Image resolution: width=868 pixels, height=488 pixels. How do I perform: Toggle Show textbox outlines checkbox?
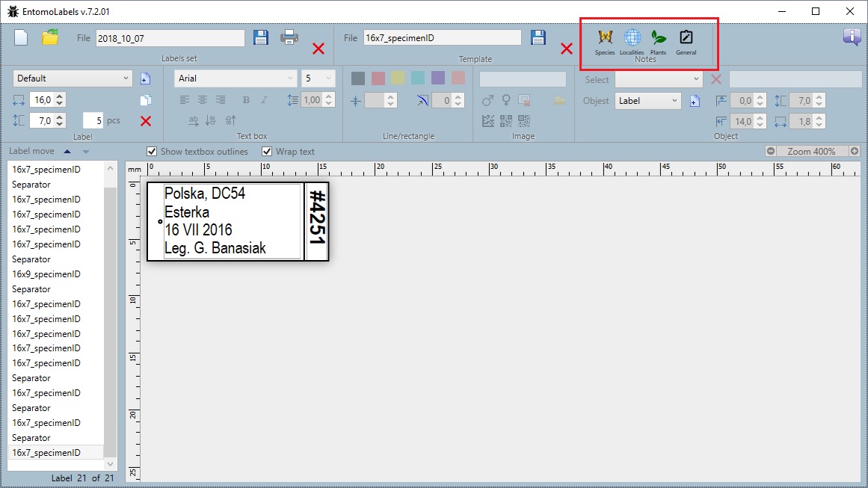coord(153,152)
